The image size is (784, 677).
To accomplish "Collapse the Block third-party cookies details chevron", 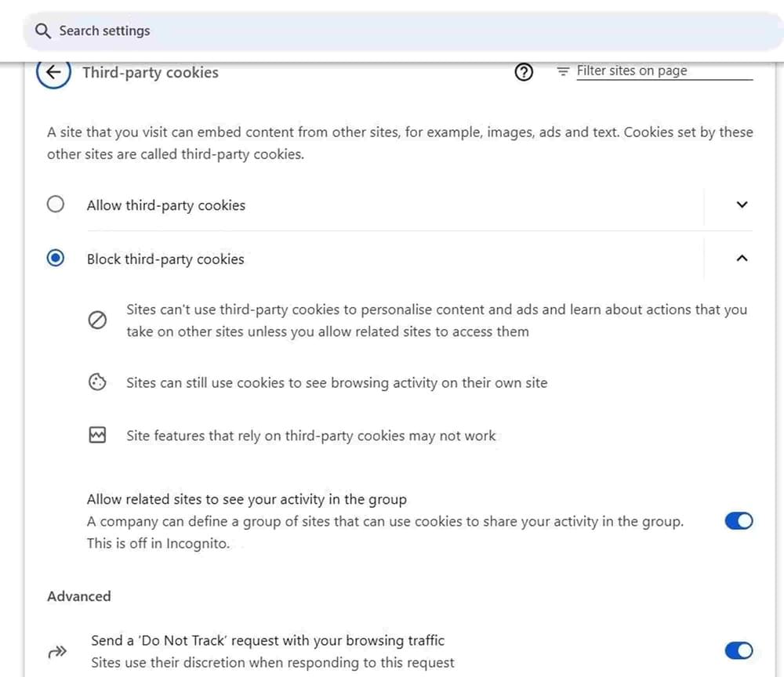I will coord(742,259).
